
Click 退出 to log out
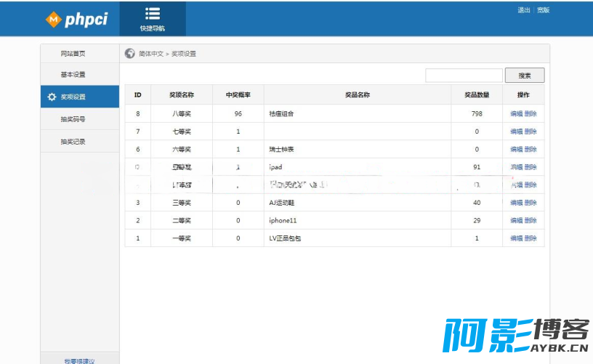pyautogui.click(x=524, y=10)
